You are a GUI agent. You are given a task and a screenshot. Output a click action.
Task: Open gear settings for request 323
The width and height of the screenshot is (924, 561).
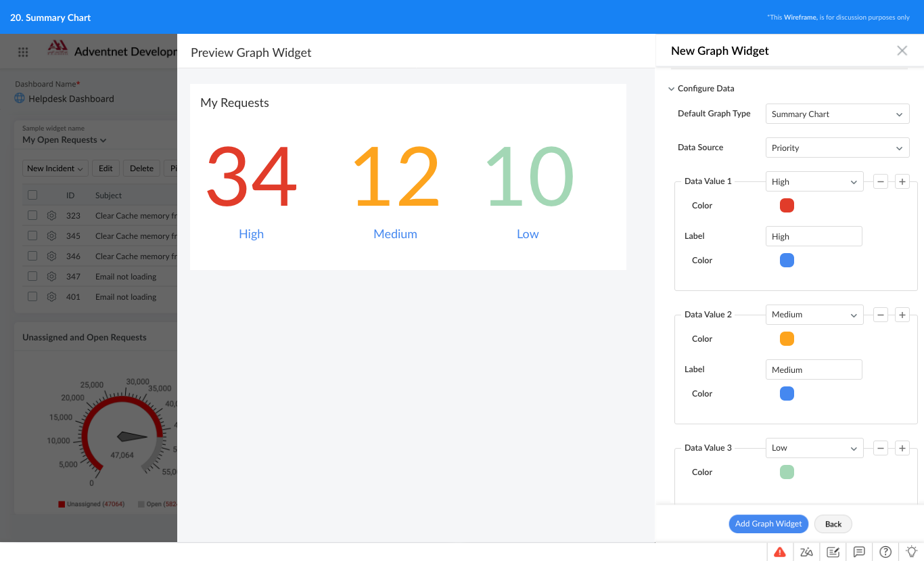(x=51, y=215)
